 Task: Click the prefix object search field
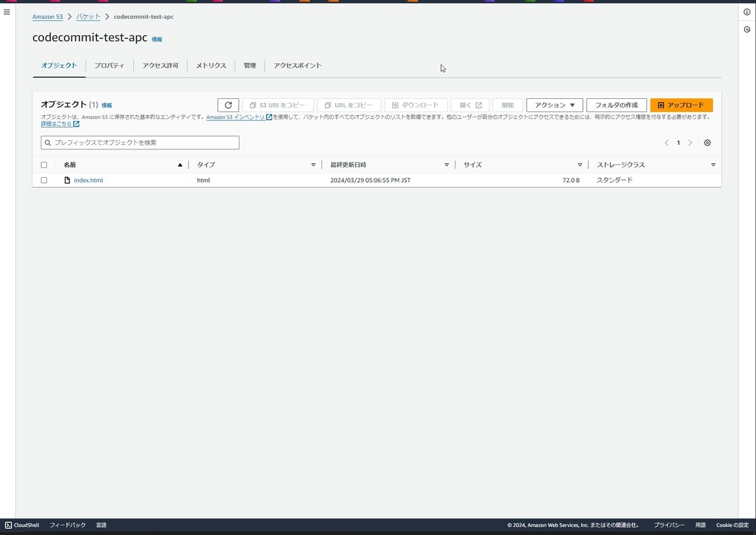coord(139,142)
